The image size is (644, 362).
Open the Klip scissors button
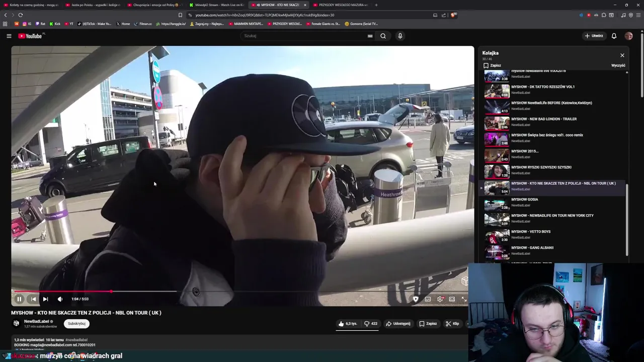452,324
